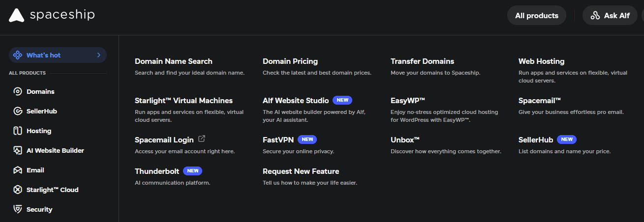Screen dimensions: 644x222
Task: Click the Email envelope sidebar icon
Action: tap(18, 170)
